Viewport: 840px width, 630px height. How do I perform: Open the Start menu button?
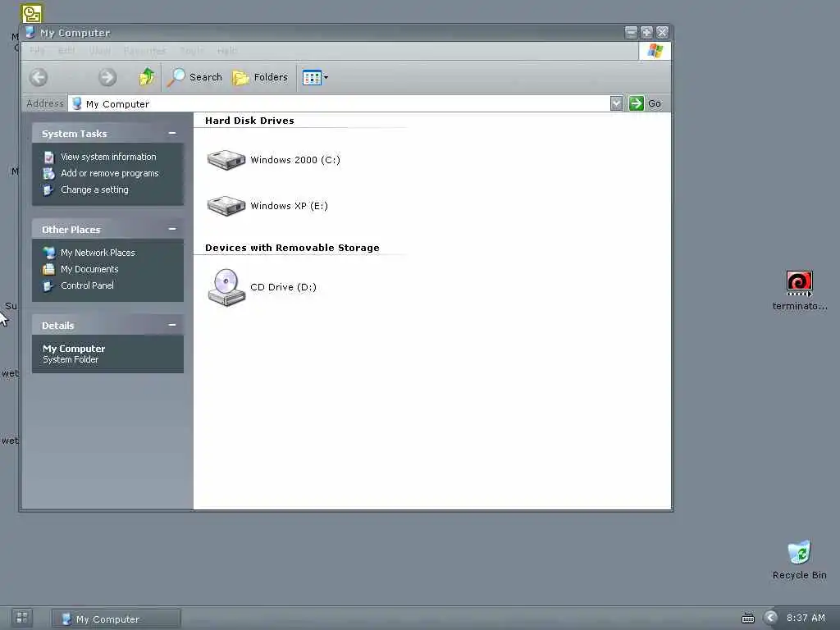[22, 618]
